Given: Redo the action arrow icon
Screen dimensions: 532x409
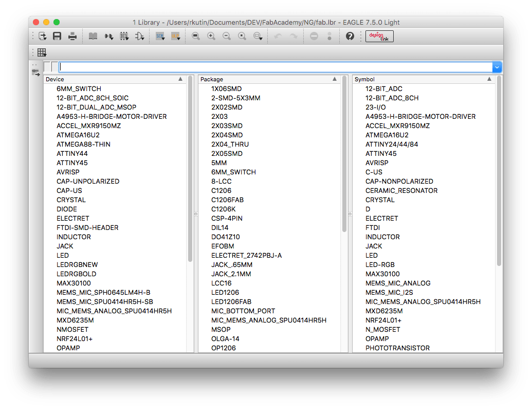Looking at the screenshot, I should (293, 36).
